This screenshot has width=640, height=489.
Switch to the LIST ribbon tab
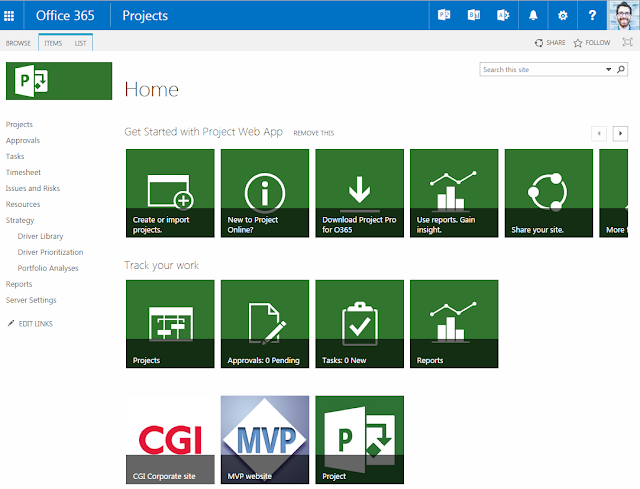coord(80,43)
